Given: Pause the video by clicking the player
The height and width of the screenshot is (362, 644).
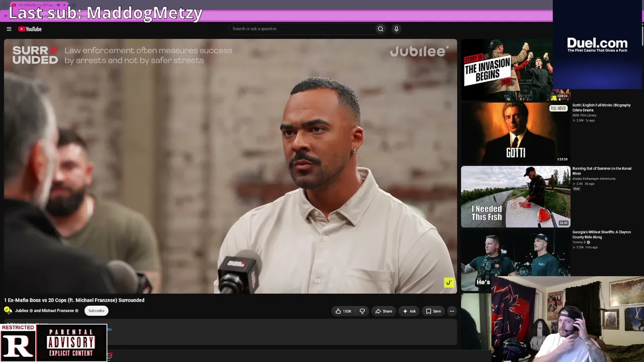Looking at the screenshot, I should 230,166.
